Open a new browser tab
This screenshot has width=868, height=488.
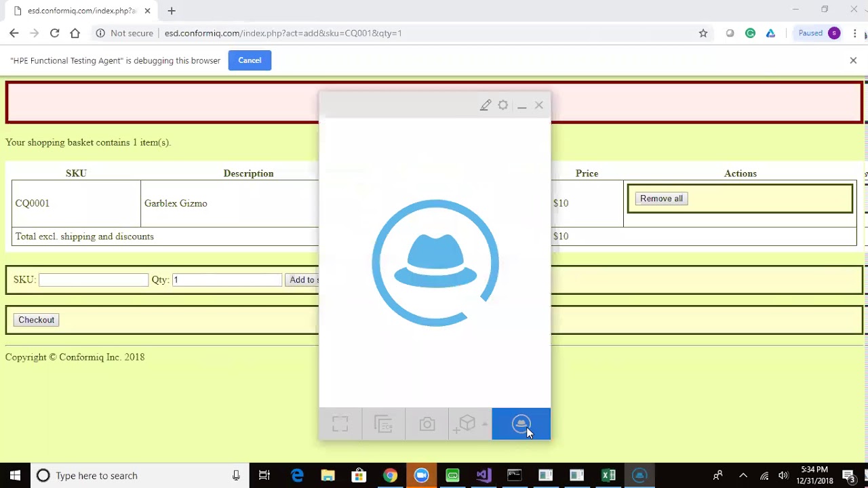pos(172,11)
